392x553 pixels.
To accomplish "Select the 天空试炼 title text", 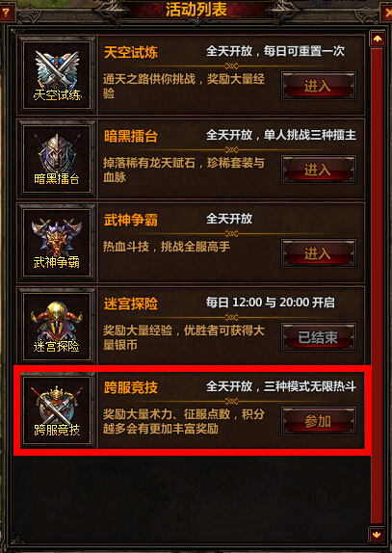I will click(x=131, y=53).
